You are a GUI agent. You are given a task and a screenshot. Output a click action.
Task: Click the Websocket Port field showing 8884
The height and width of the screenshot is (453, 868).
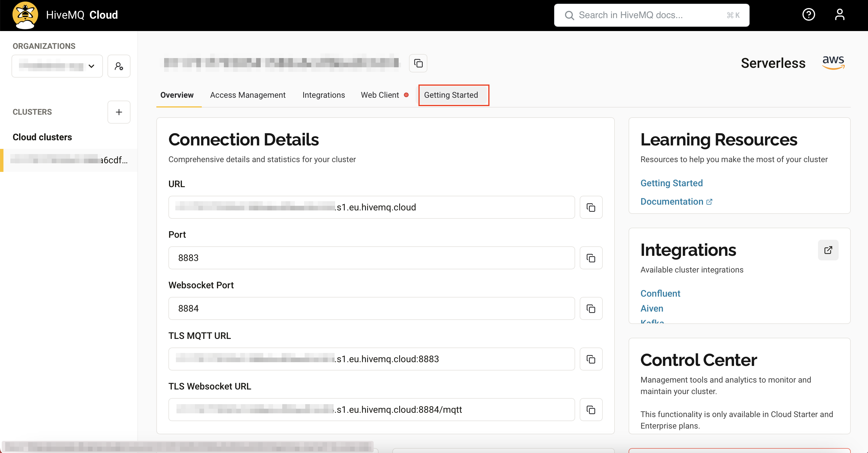pyautogui.click(x=371, y=308)
